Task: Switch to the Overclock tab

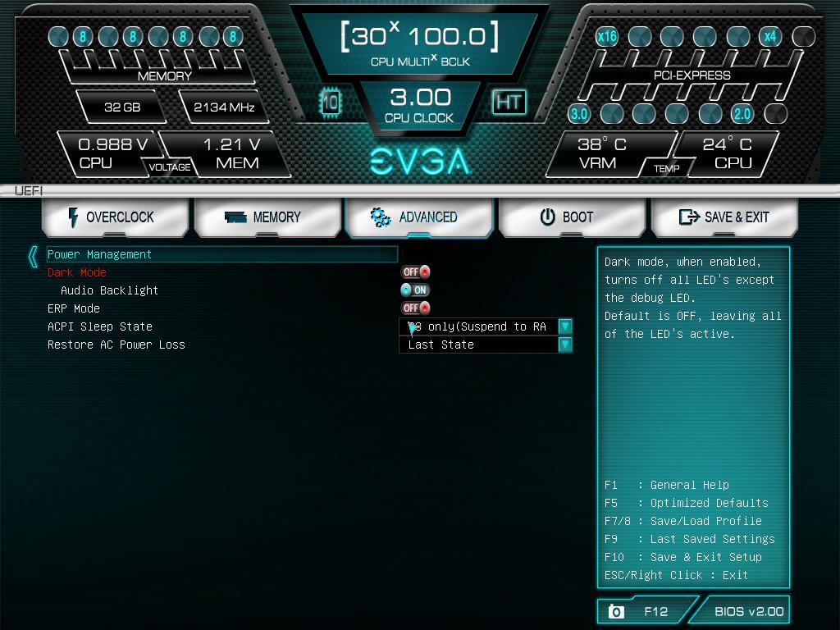Action: (118, 217)
